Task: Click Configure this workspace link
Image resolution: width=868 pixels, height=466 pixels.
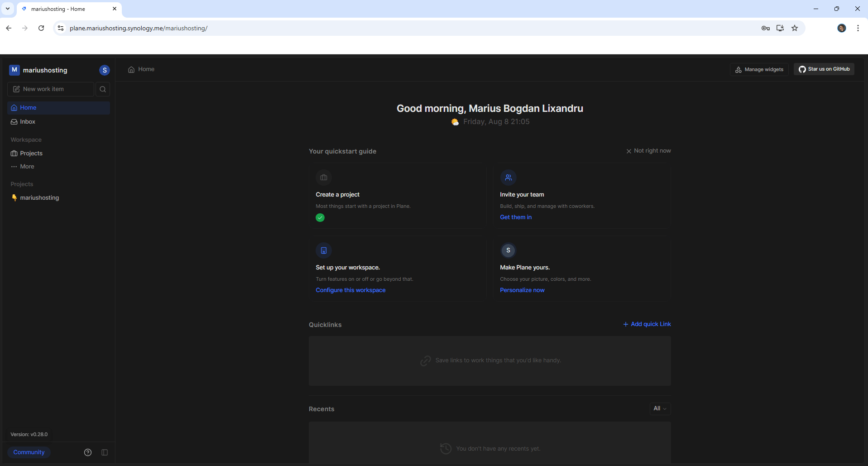Action: (x=350, y=290)
